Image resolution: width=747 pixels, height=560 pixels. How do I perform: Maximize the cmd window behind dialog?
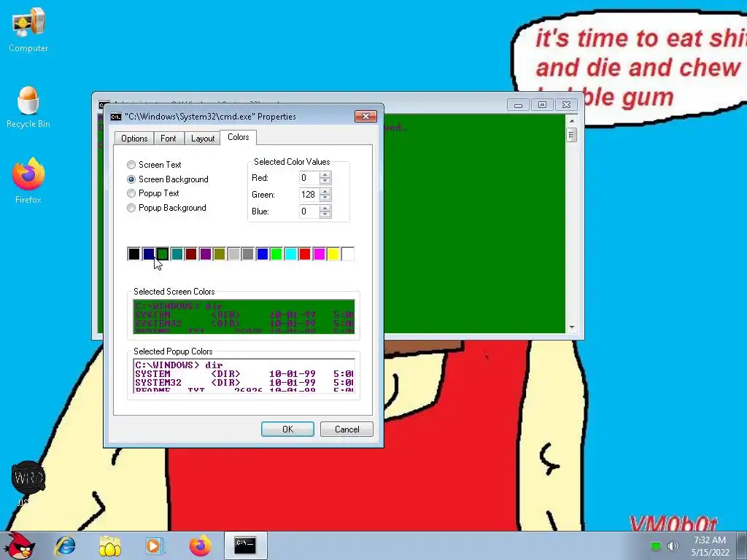[542, 105]
